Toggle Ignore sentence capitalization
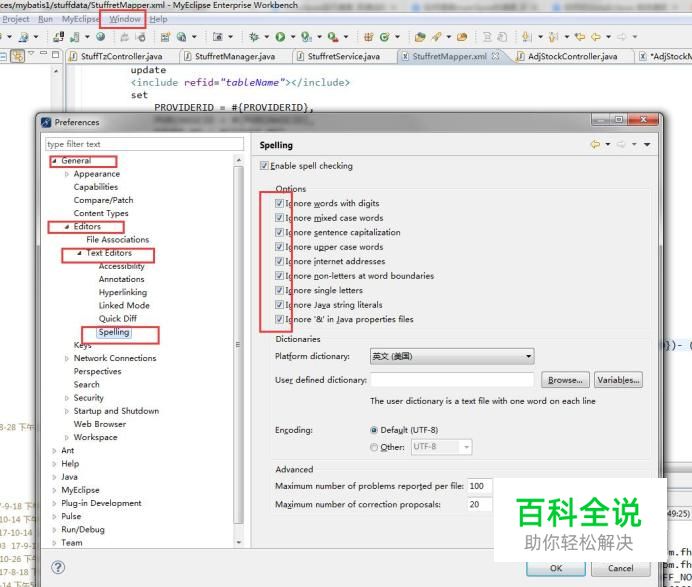The image size is (692, 587). 279,233
